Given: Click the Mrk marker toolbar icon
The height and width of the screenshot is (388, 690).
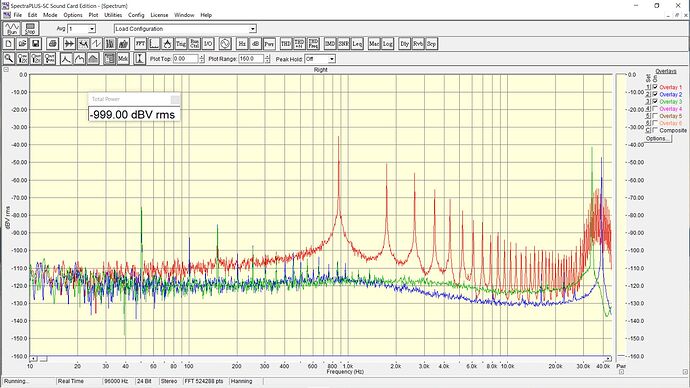Looking at the screenshot, I should [x=123, y=59].
